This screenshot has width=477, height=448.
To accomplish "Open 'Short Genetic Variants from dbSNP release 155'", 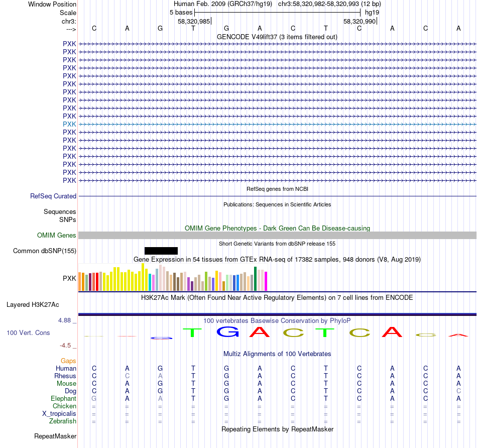I will [x=277, y=244].
